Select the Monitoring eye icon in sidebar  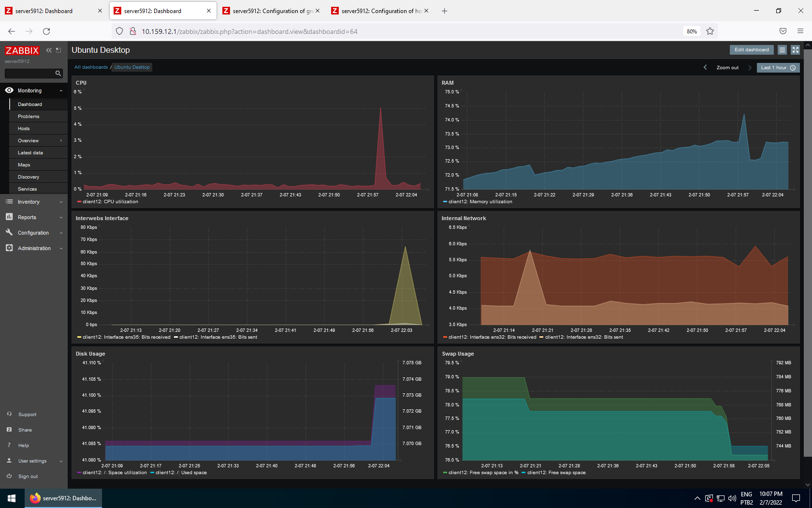pos(9,90)
